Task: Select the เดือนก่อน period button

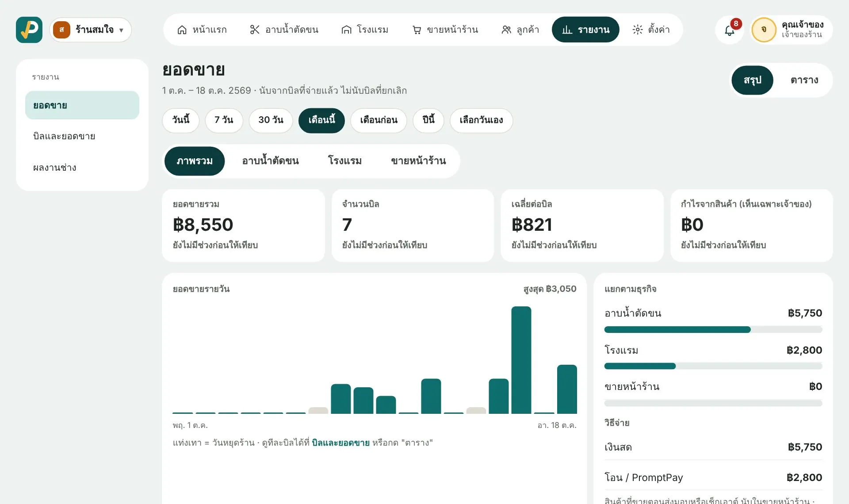Action: click(x=379, y=120)
